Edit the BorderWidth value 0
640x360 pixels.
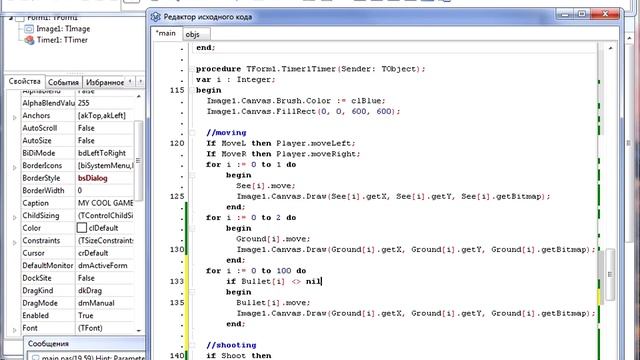click(105, 190)
